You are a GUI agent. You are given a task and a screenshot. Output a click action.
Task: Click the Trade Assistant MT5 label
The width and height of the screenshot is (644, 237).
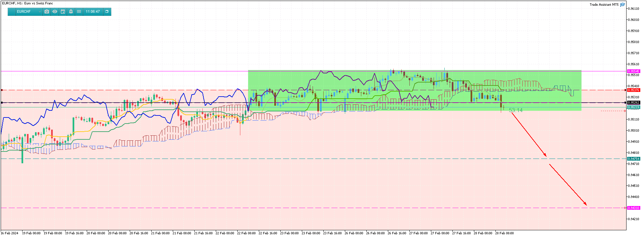(604, 5)
